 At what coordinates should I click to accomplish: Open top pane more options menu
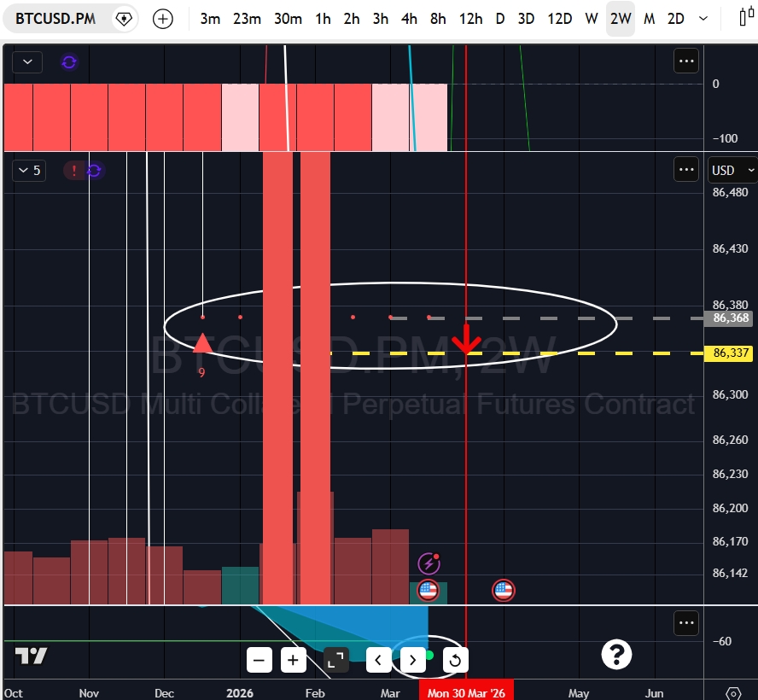tap(686, 61)
